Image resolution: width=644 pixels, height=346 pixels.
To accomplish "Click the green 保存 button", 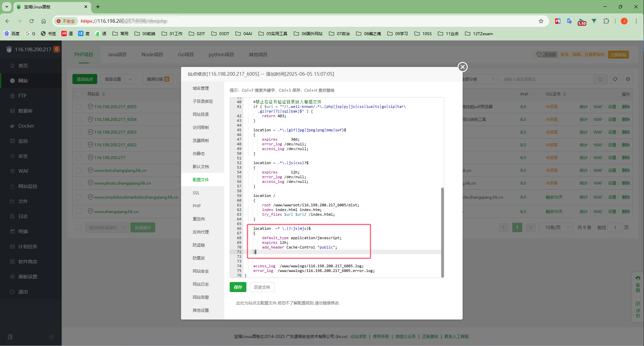I will click(x=238, y=287).
